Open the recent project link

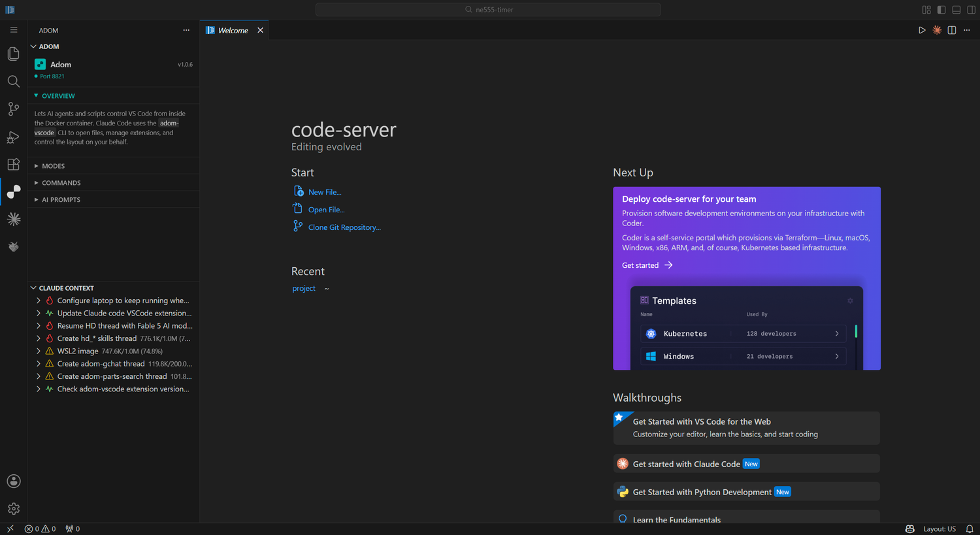[304, 288]
